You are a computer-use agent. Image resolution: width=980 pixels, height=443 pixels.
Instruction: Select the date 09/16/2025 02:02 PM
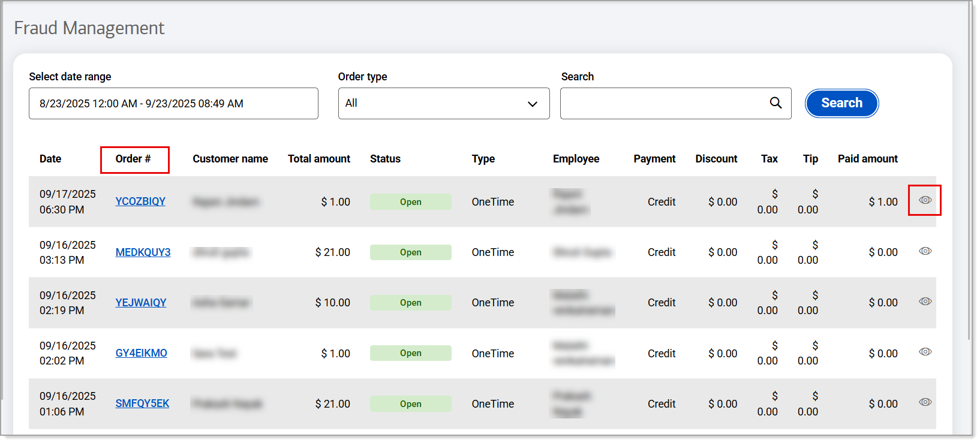(68, 353)
